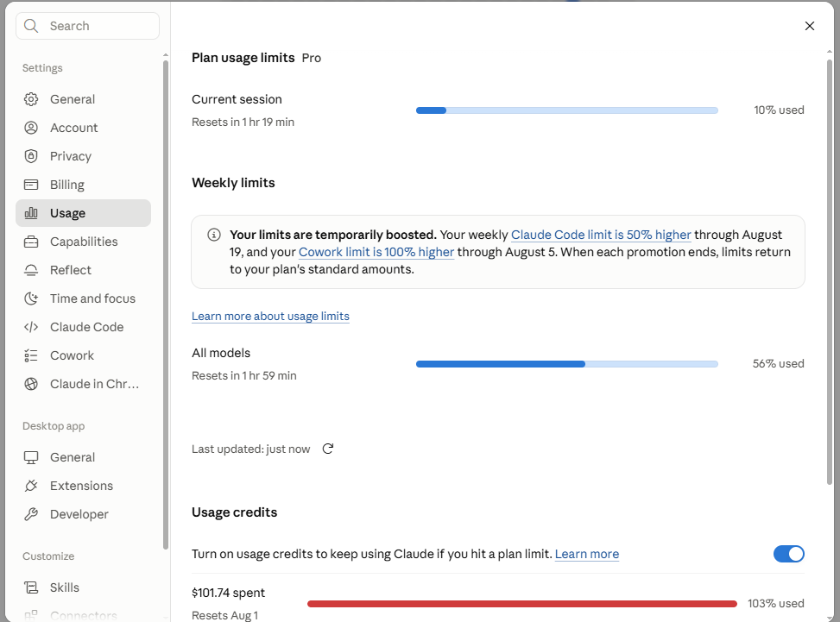Click the '10% used' label

point(779,110)
